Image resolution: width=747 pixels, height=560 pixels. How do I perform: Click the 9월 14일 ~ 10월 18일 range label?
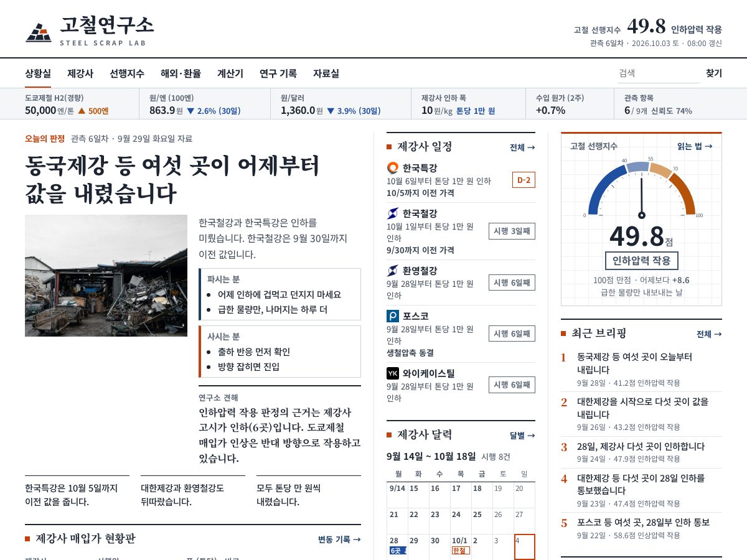click(x=431, y=456)
